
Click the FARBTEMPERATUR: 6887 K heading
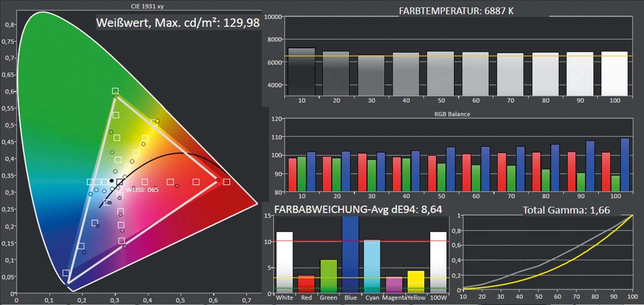coord(456,11)
